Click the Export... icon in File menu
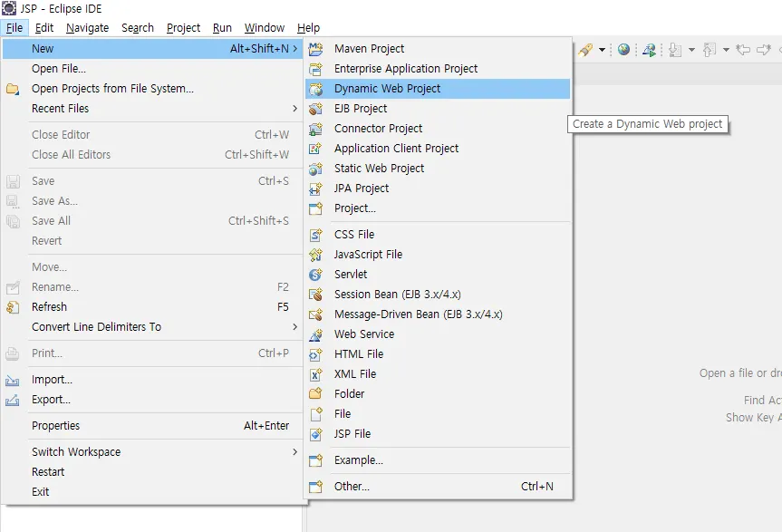The image size is (782, 532). 13,400
